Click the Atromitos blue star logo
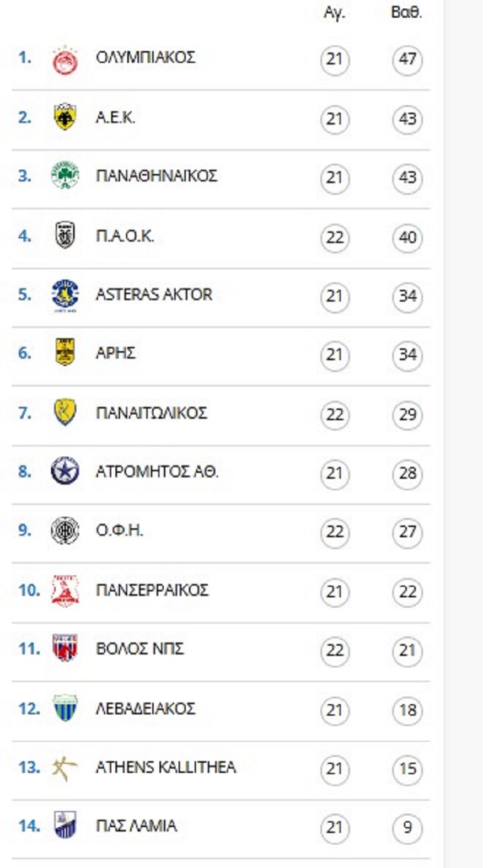This screenshot has width=483, height=868. 65,471
